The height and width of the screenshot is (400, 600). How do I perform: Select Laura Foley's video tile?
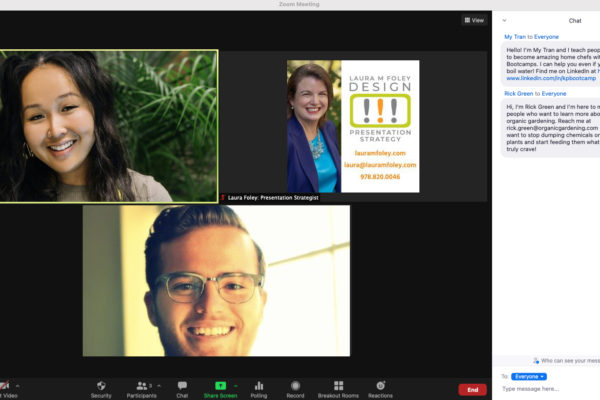(353, 126)
